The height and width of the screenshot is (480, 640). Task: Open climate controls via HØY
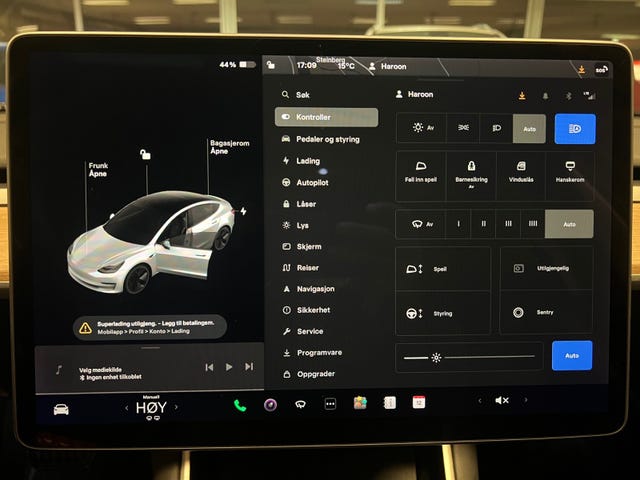(x=151, y=408)
